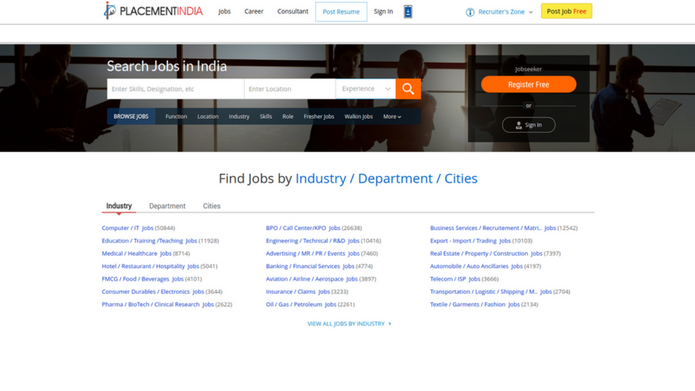Click the Post Job Free button
This screenshot has width=695, height=391.
(x=566, y=11)
